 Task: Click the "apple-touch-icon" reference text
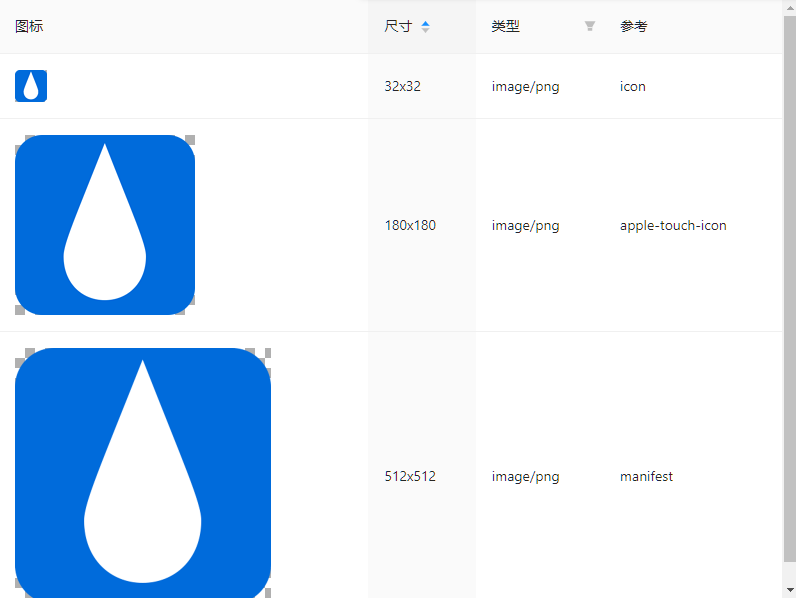tap(673, 226)
